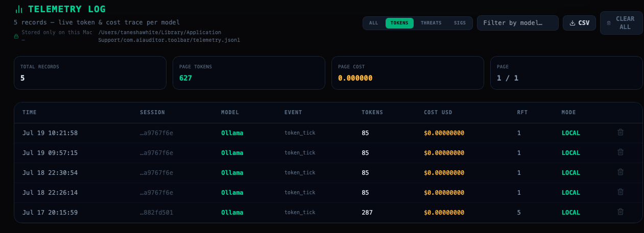Click the COST USD column header
This screenshot has height=233, width=644.
[438, 112]
